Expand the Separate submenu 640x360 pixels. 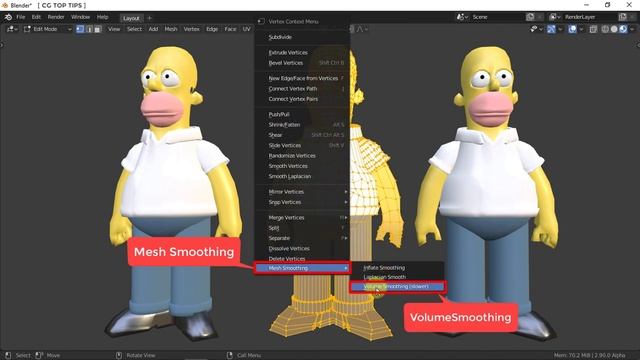[302, 238]
